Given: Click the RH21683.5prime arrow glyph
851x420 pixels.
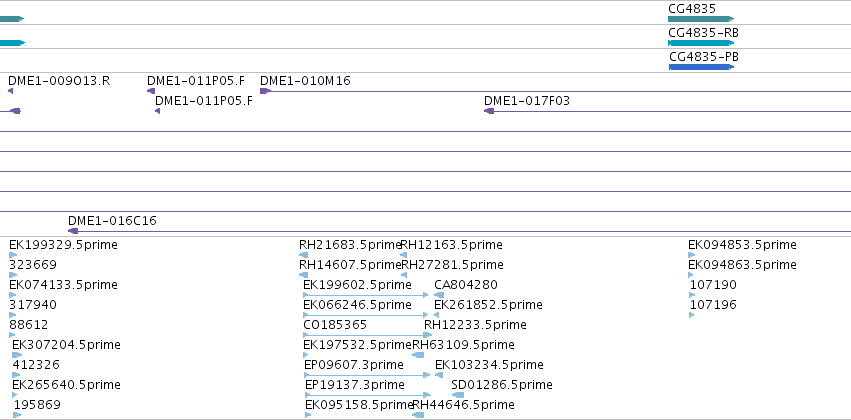Looking at the screenshot, I should [x=303, y=255].
